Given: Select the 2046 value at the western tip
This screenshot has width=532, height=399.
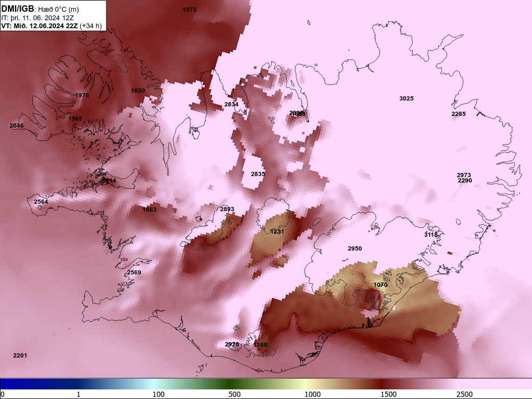Looking at the screenshot, I should click(16, 126).
